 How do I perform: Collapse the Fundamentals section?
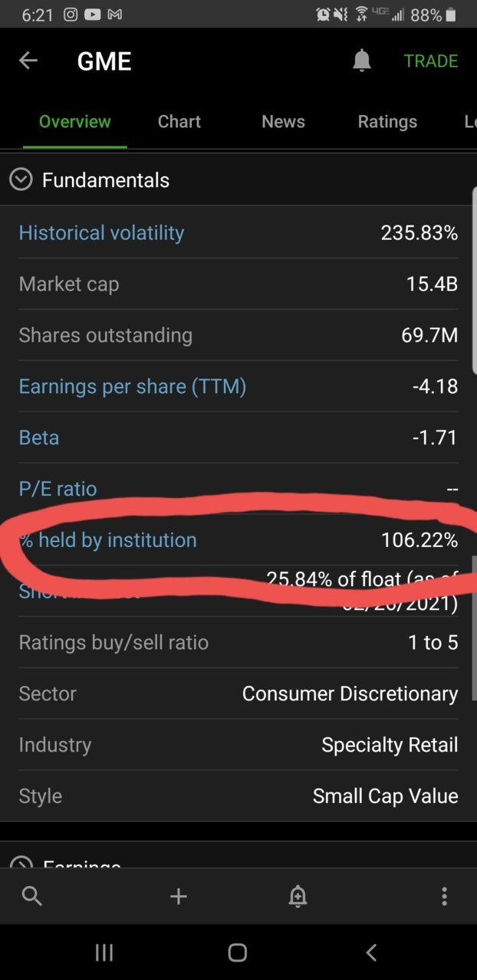pyautogui.click(x=21, y=180)
